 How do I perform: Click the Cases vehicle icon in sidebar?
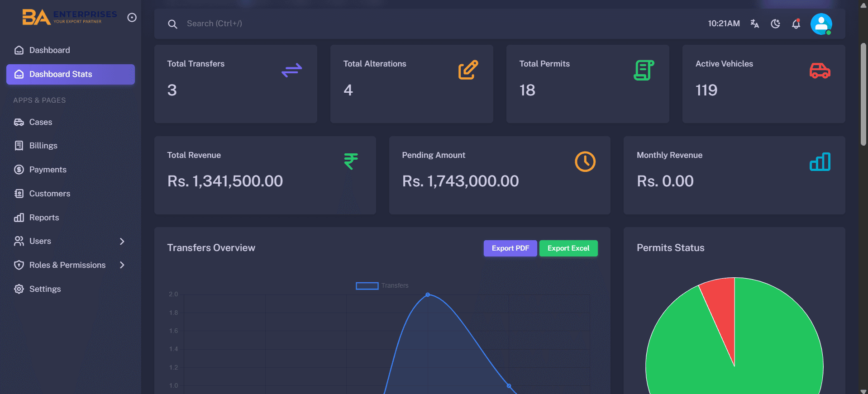19,122
